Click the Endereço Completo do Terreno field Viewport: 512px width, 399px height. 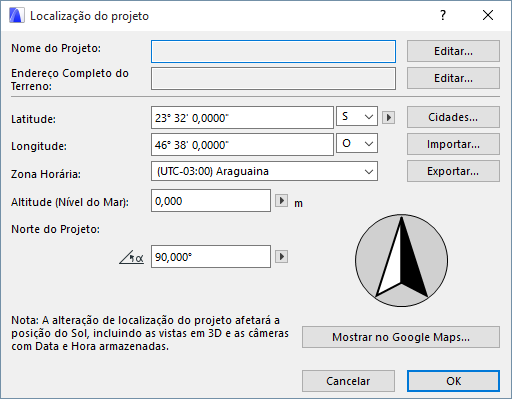[x=273, y=79]
